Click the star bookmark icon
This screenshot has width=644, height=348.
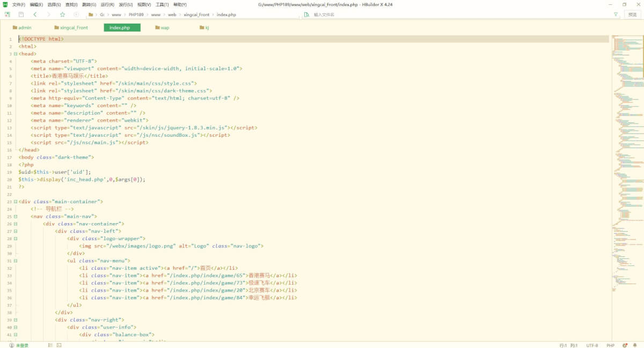(62, 14)
